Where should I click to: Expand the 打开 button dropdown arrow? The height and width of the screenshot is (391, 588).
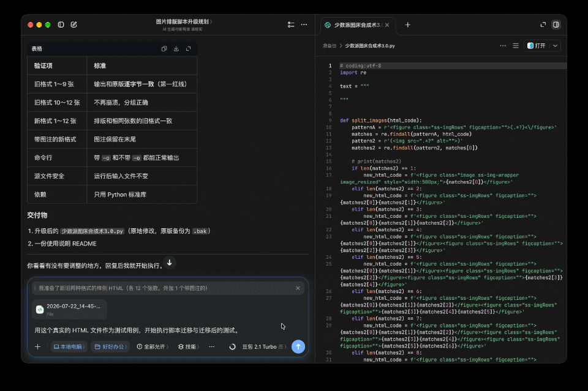click(x=556, y=46)
